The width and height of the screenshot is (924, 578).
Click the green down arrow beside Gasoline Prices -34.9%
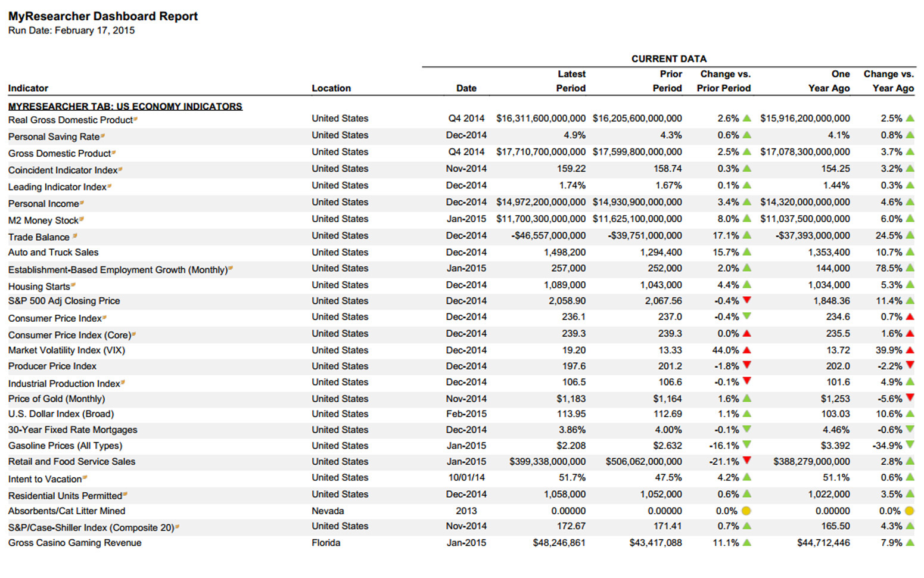[x=910, y=445]
